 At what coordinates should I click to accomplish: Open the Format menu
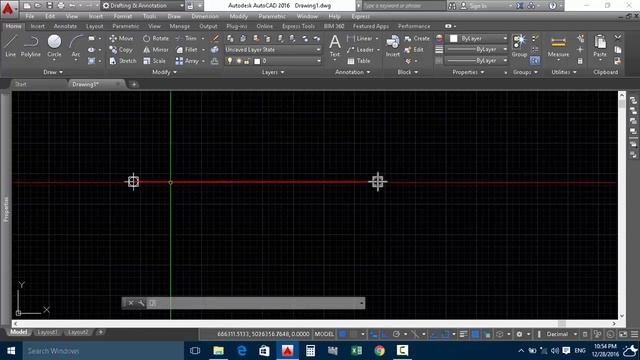coord(122,16)
